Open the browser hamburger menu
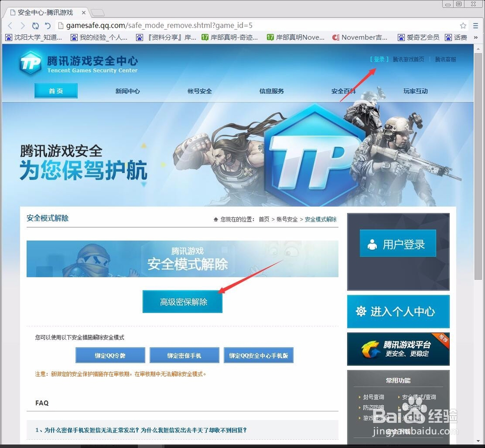This screenshot has height=448, width=485. (x=476, y=26)
